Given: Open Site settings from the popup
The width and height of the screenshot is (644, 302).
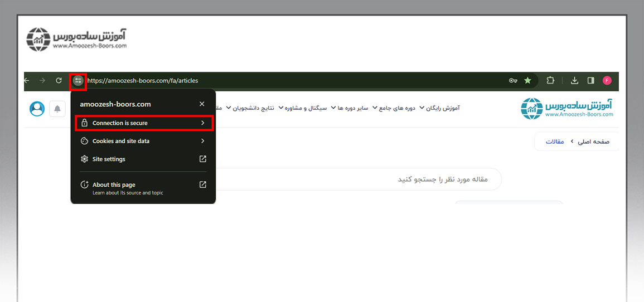Looking at the screenshot, I should [x=144, y=159].
